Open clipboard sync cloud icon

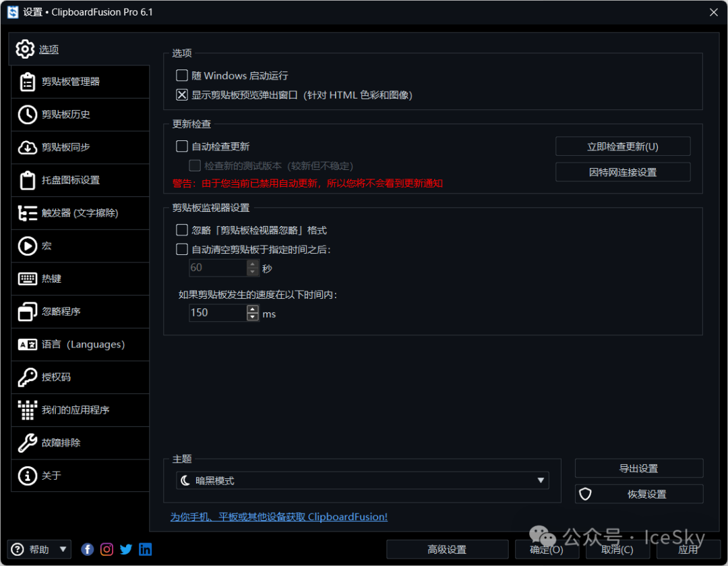coord(27,147)
